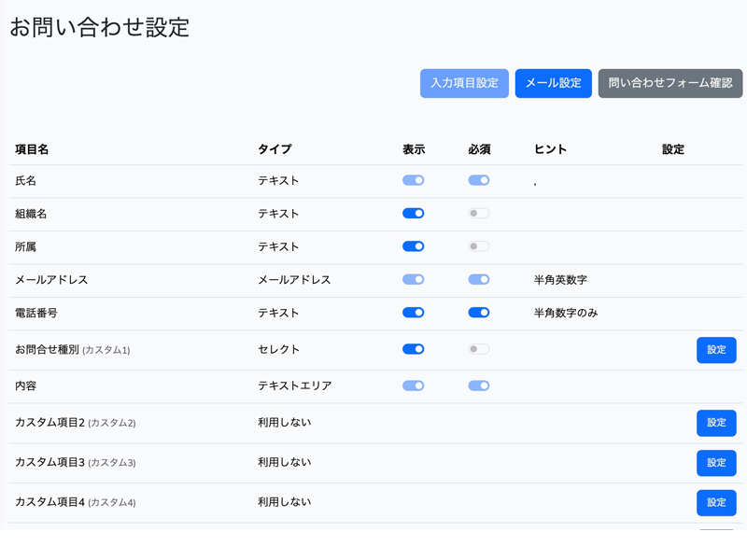
Task: Open 設定 for お問合せ種別 row
Action: (715, 350)
